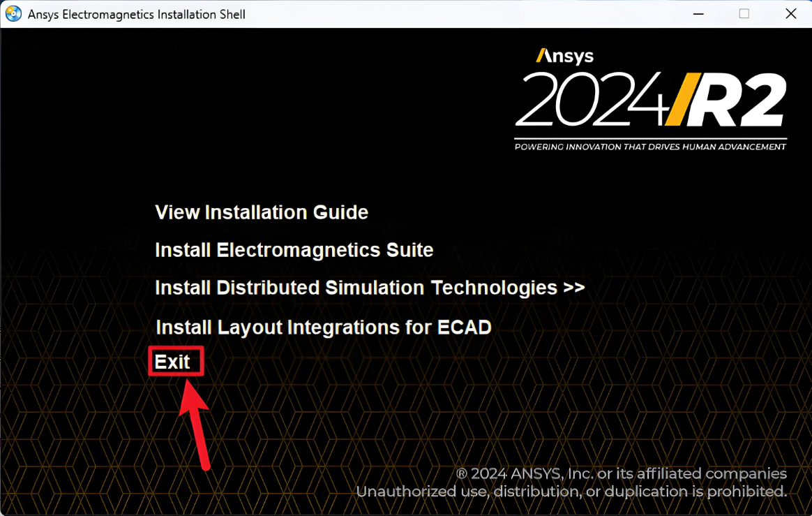Click 'Unauthorized use, distribution' notice text
812x516 pixels.
572,491
